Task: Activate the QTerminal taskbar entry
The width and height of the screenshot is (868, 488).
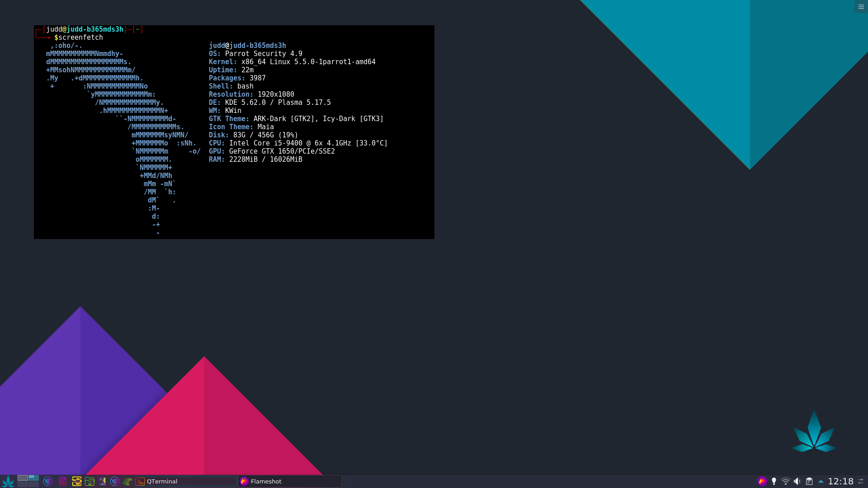Action: pyautogui.click(x=186, y=482)
